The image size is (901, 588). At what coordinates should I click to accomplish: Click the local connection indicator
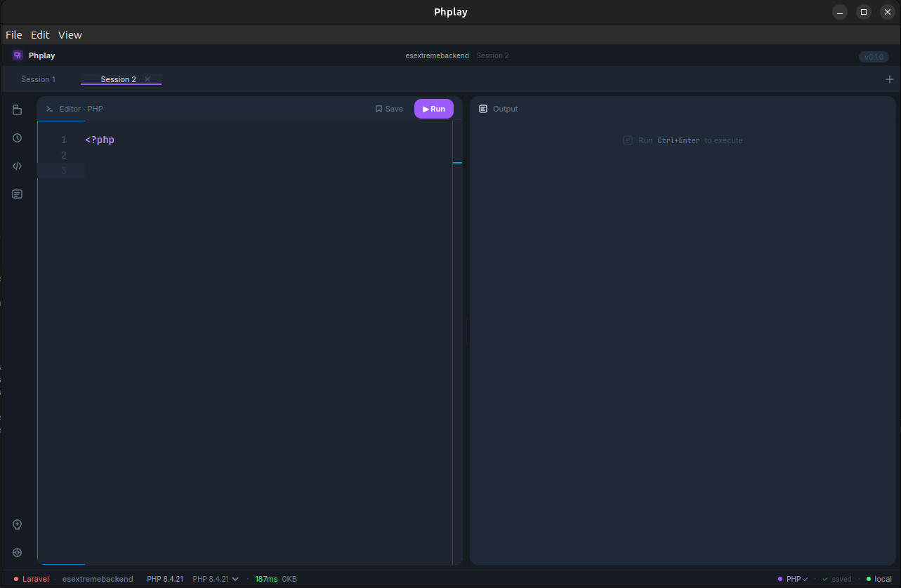(x=879, y=579)
